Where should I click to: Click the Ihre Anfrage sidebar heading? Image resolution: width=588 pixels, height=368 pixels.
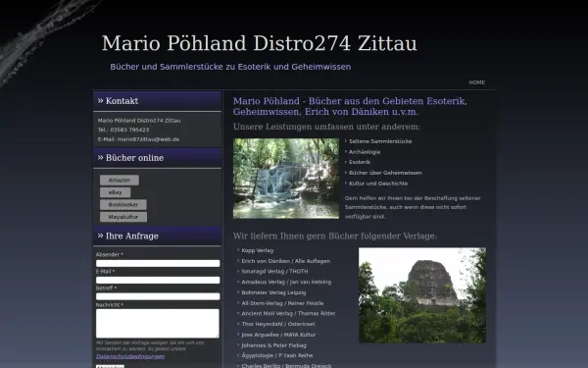(157, 236)
